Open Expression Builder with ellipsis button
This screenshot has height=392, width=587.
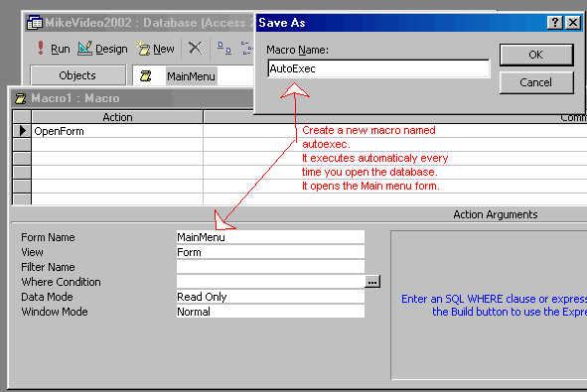tap(372, 282)
